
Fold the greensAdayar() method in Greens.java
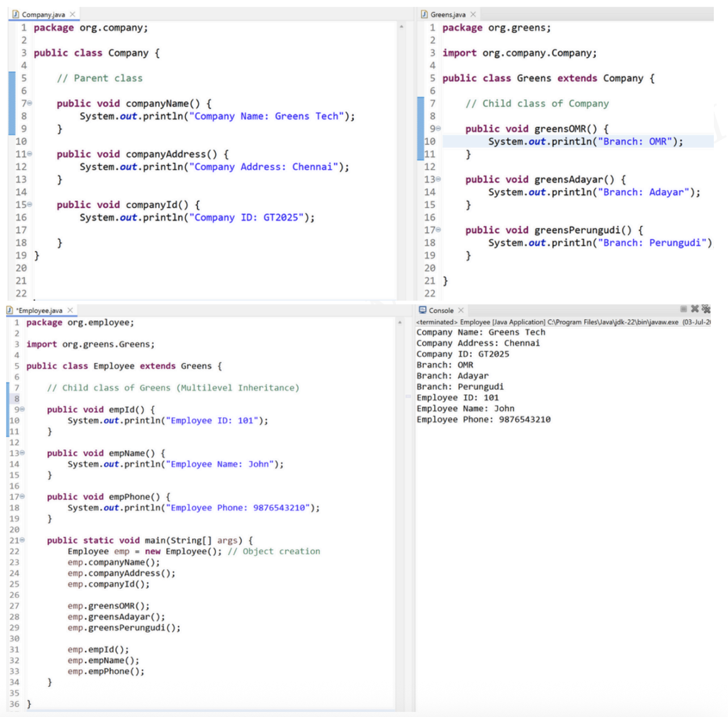(438, 179)
